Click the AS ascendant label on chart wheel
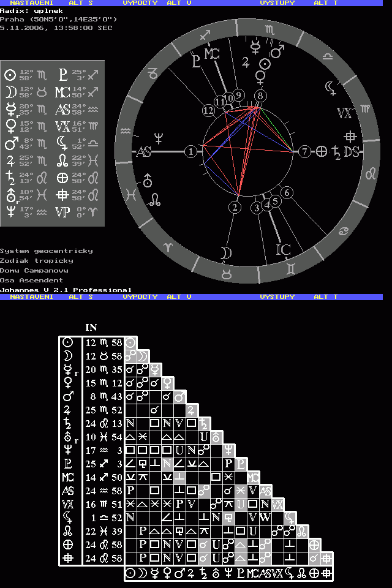 coord(143,152)
